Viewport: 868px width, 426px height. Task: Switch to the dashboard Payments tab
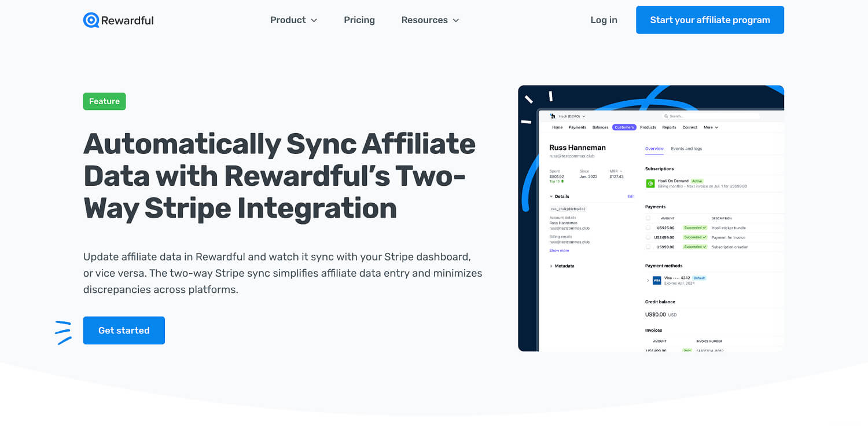point(578,127)
